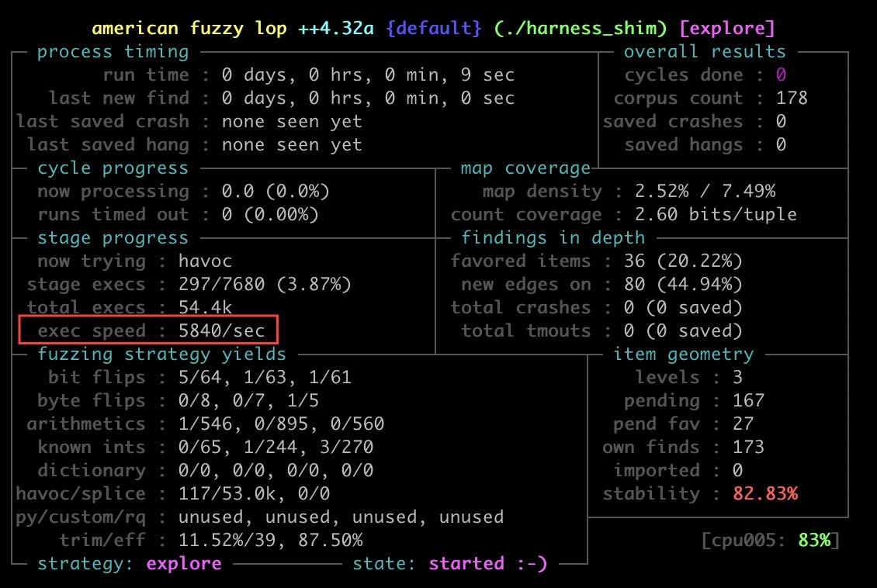Image resolution: width=877 pixels, height=588 pixels.
Task: Click 'pend fav : 27' value
Action: coord(743,424)
